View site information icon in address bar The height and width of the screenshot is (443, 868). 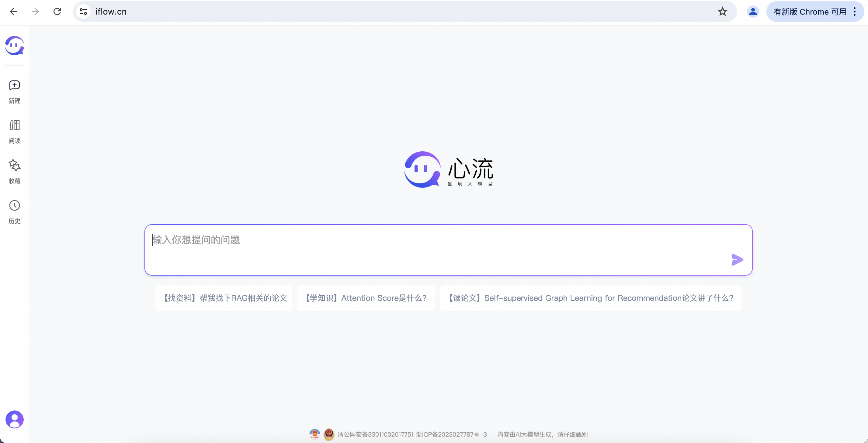point(83,12)
